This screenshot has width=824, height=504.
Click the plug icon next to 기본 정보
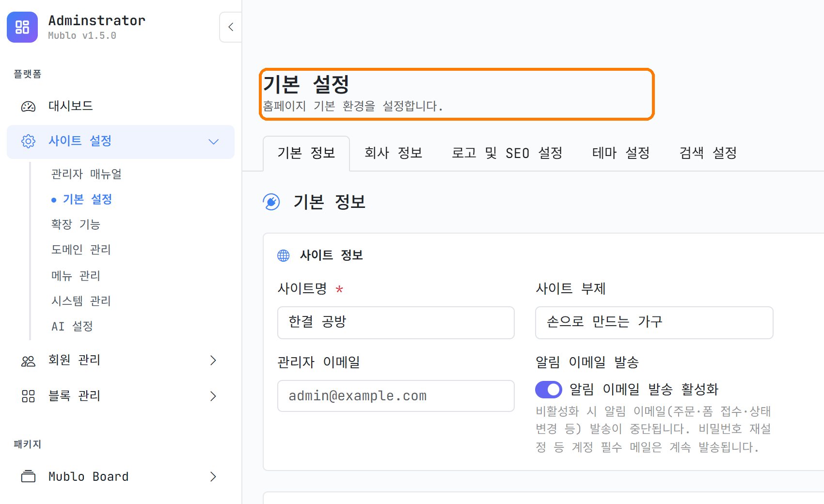pos(271,202)
